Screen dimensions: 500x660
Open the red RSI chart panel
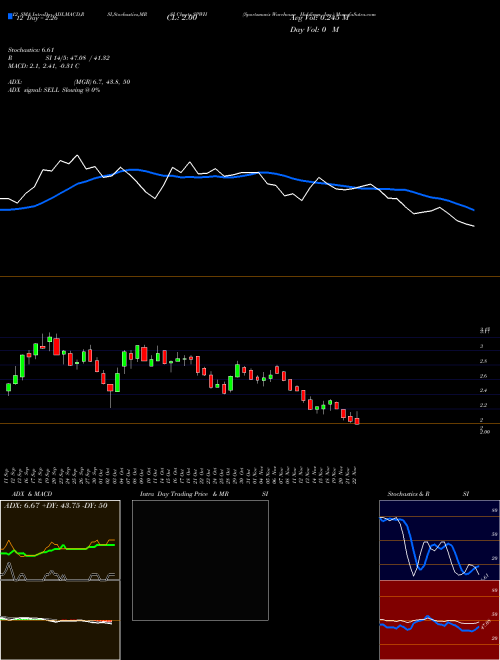tap(439, 620)
